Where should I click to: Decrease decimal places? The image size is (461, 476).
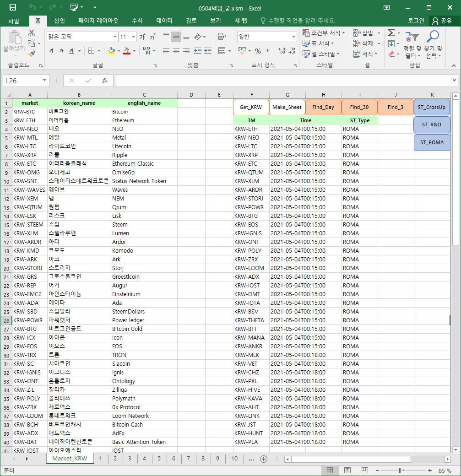292,51
